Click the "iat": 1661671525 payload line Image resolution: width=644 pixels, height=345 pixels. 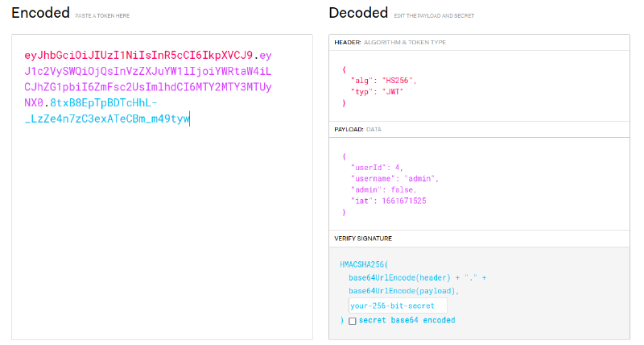point(388,200)
